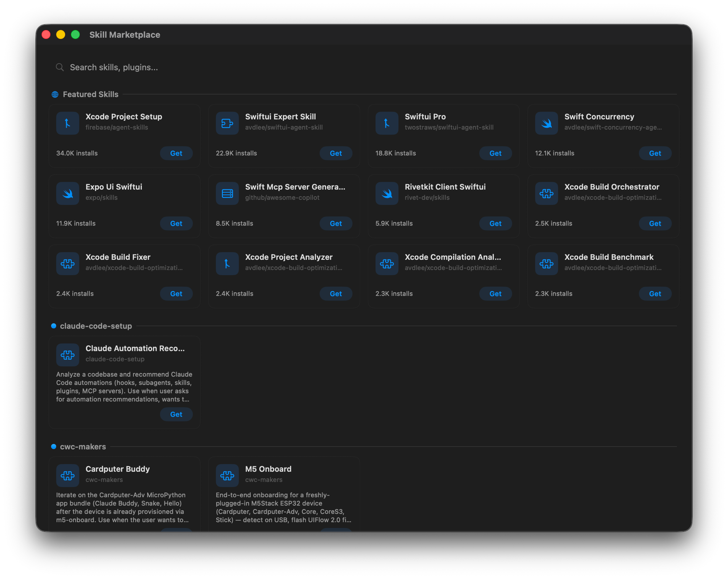The width and height of the screenshot is (728, 579).
Task: Click the 5.9K installs count
Action: (394, 223)
